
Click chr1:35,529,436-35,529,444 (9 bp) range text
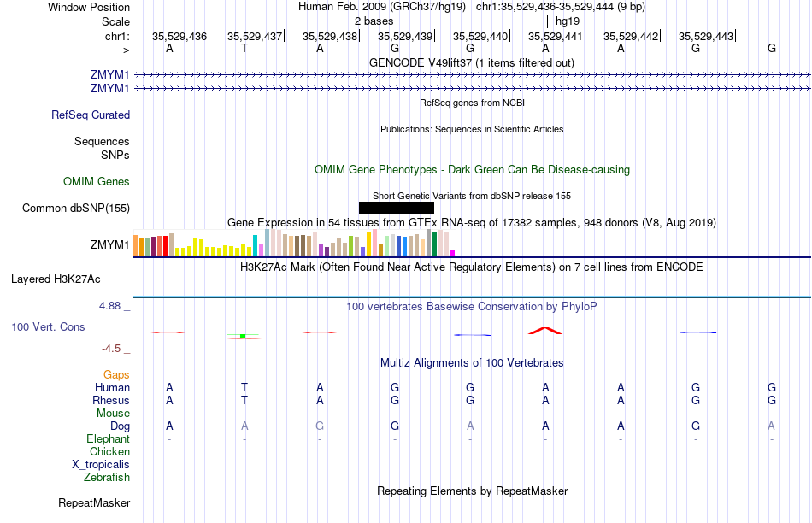click(x=561, y=7)
